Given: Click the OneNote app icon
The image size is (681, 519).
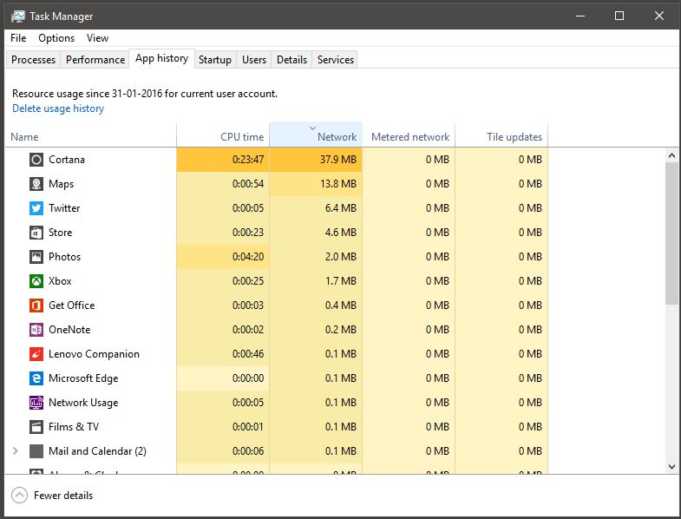Looking at the screenshot, I should (x=36, y=330).
